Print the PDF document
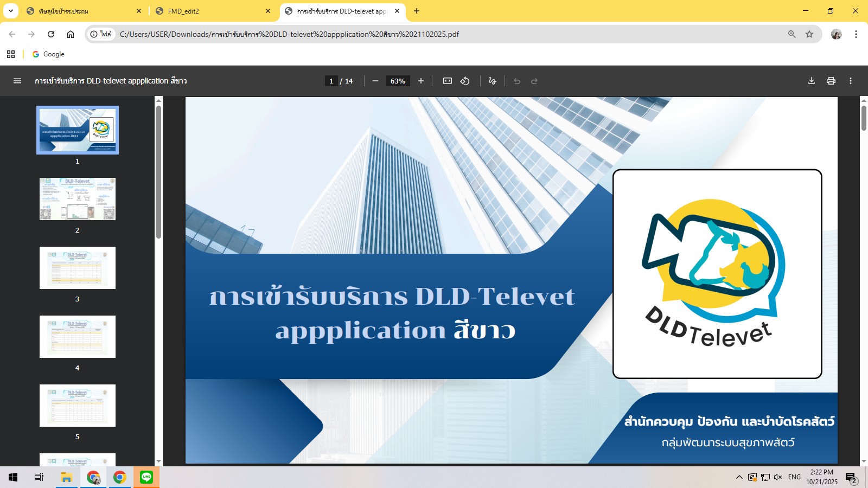Viewport: 868px width, 488px height. (x=831, y=81)
